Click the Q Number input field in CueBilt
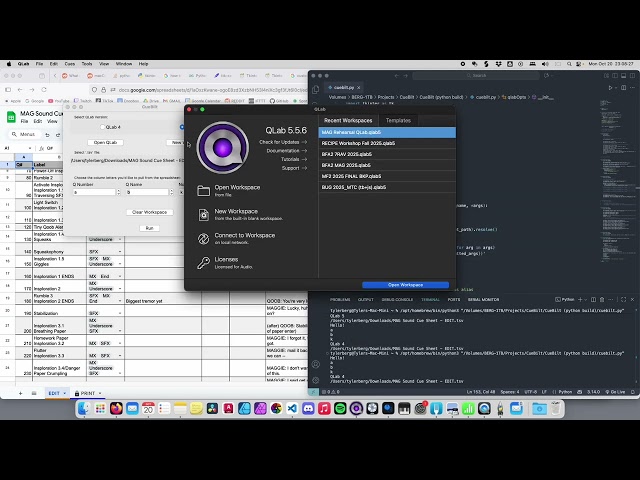 (94, 192)
